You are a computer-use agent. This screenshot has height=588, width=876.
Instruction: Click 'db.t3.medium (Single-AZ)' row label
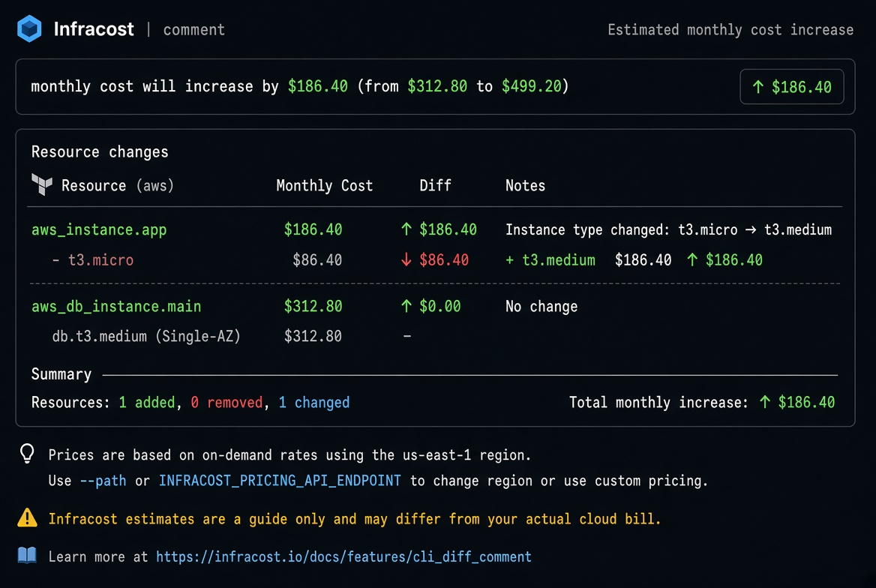[146, 336]
